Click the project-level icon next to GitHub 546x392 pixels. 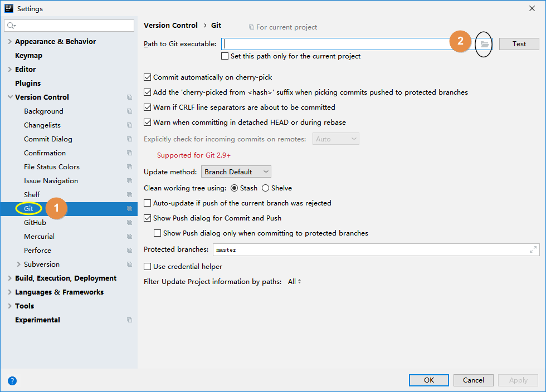tap(129, 223)
